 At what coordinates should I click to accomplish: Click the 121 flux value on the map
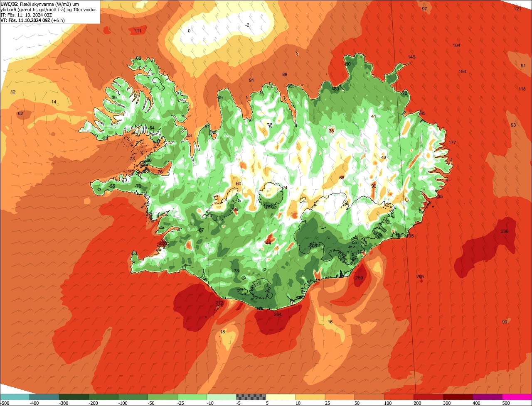(x=517, y=9)
